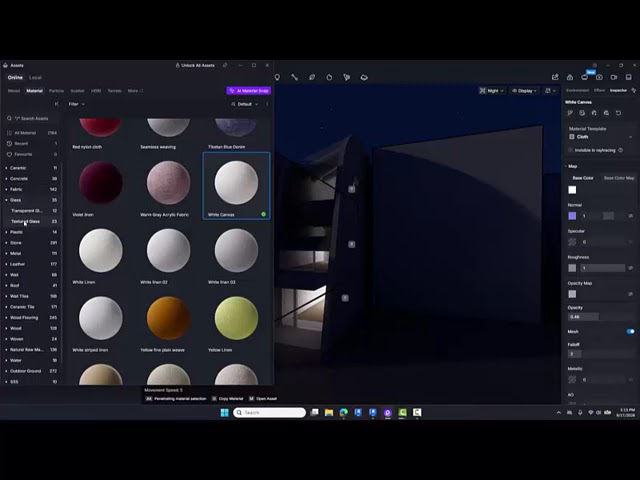Click the scatter pointer tool icon in the toolbar
The width and height of the screenshot is (640, 480).
tap(347, 77)
